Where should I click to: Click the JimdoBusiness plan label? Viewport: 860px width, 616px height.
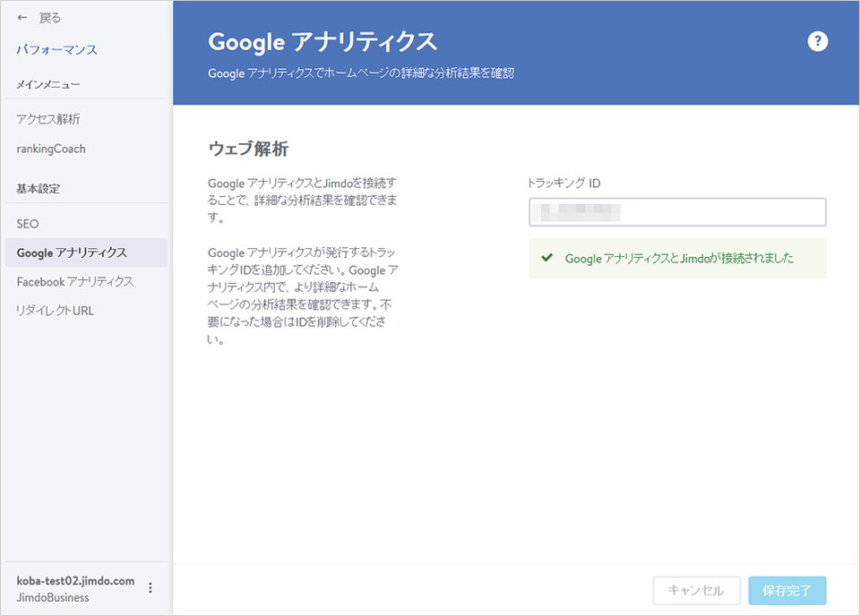(x=53, y=597)
